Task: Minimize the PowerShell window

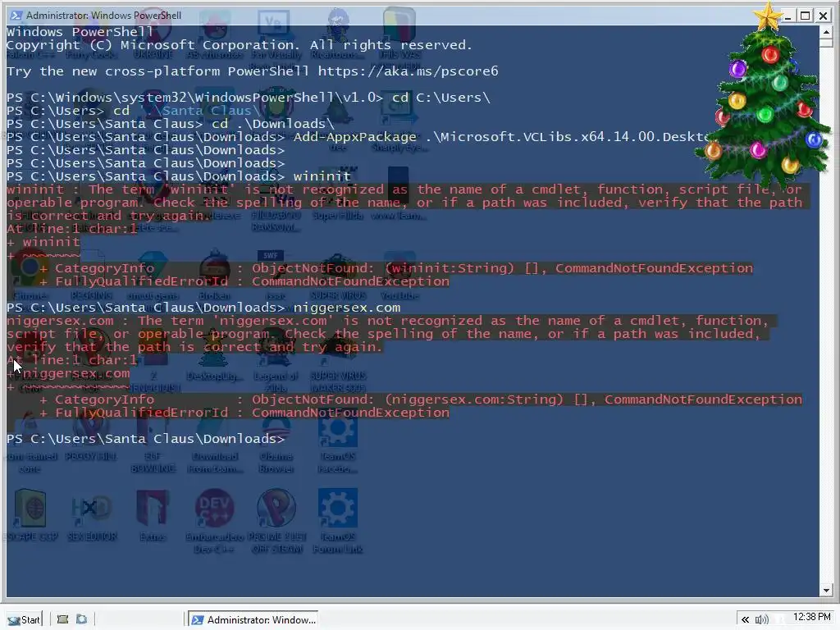Action: (x=787, y=16)
